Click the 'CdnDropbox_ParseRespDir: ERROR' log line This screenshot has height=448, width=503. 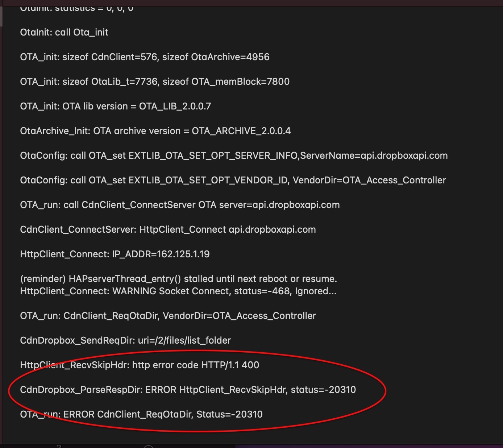tap(188, 390)
